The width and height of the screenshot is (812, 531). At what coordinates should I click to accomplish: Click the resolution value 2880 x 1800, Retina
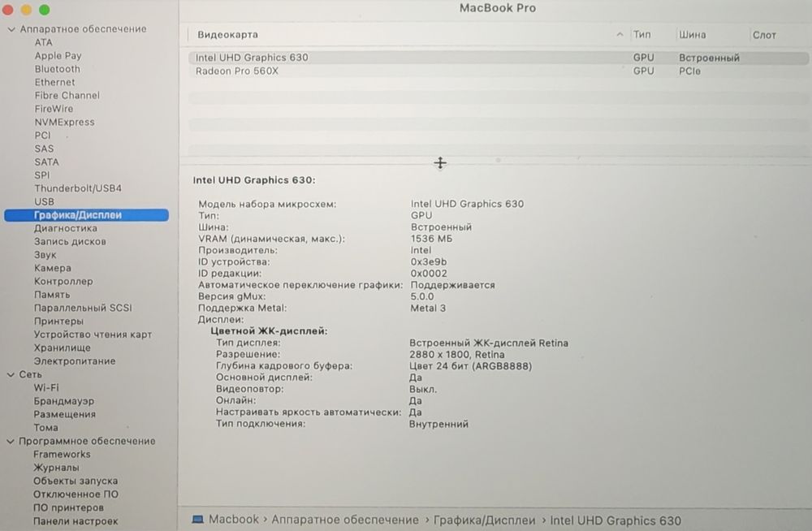coord(456,355)
